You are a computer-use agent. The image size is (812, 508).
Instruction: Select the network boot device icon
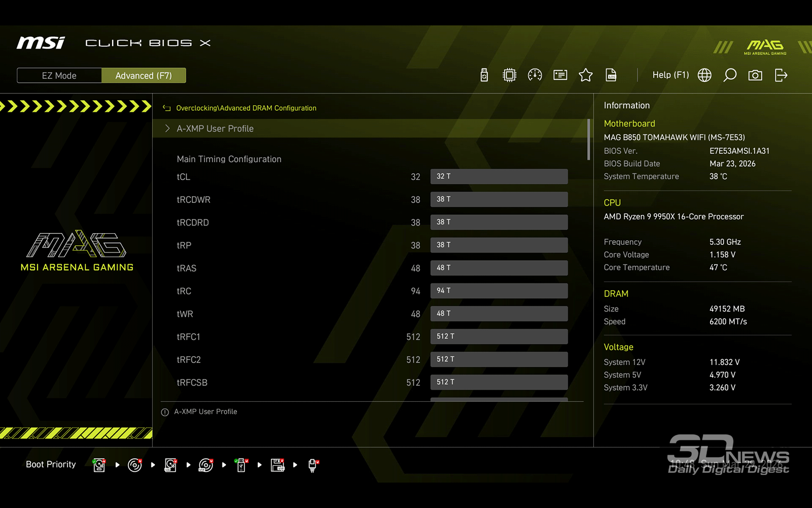[313, 465]
